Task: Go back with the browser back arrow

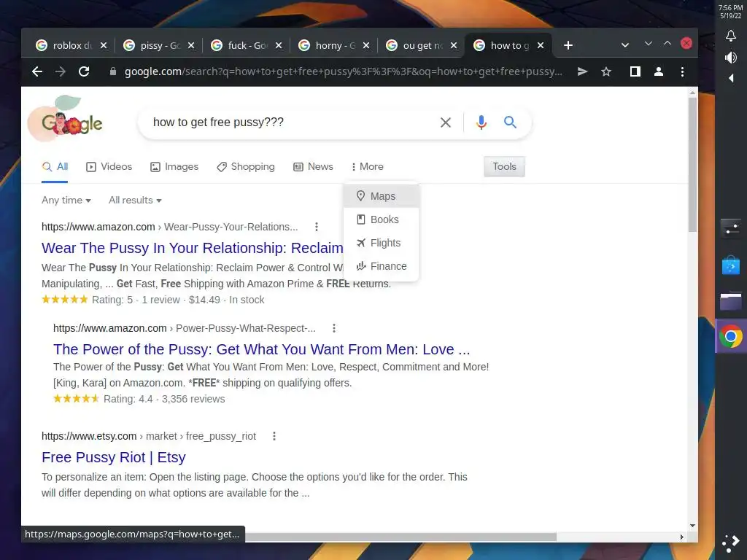Action: click(x=37, y=71)
